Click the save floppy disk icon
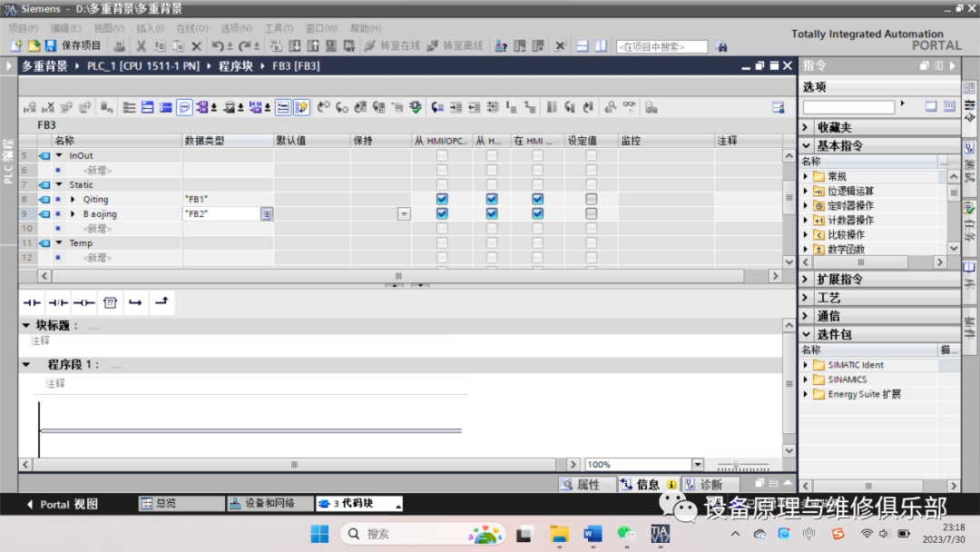This screenshot has height=552, width=980. point(51,45)
